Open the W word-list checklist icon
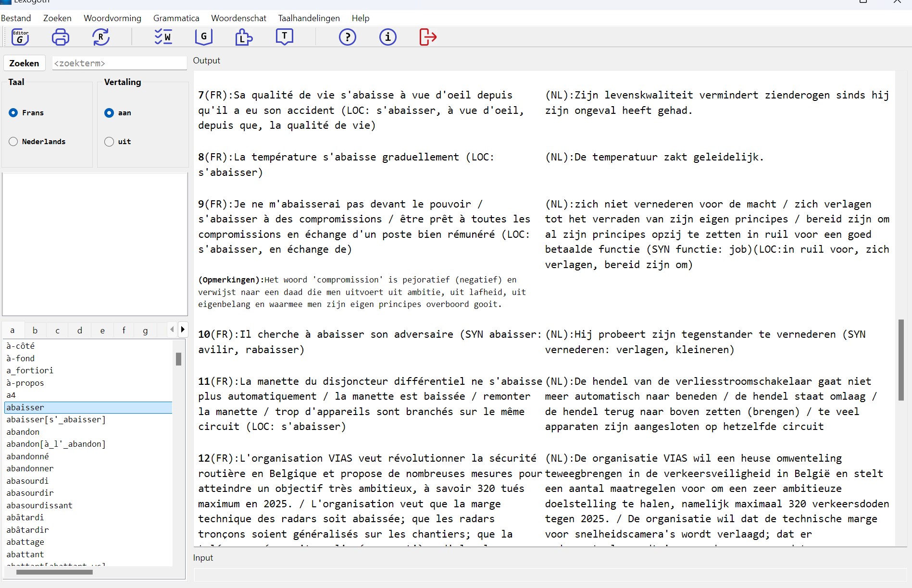 click(x=163, y=37)
